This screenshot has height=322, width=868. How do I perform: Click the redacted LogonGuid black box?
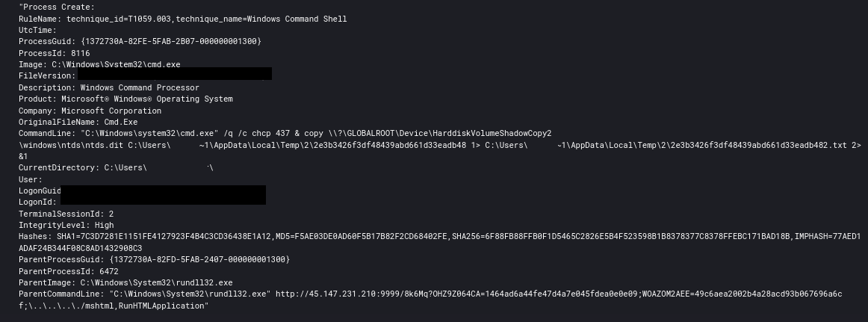[x=164, y=195]
